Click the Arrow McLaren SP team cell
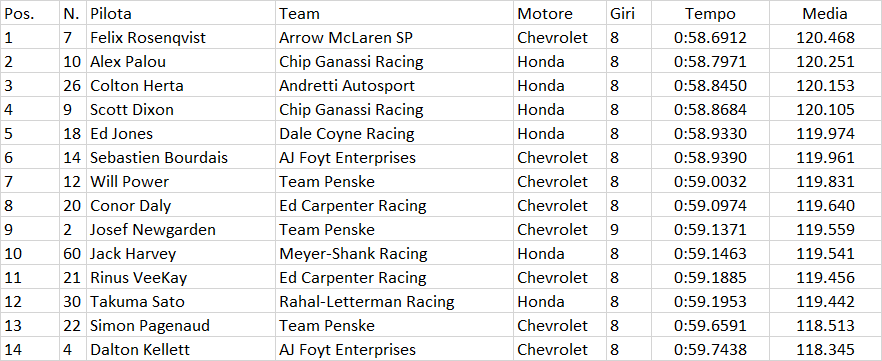The width and height of the screenshot is (882, 361). tap(395, 37)
